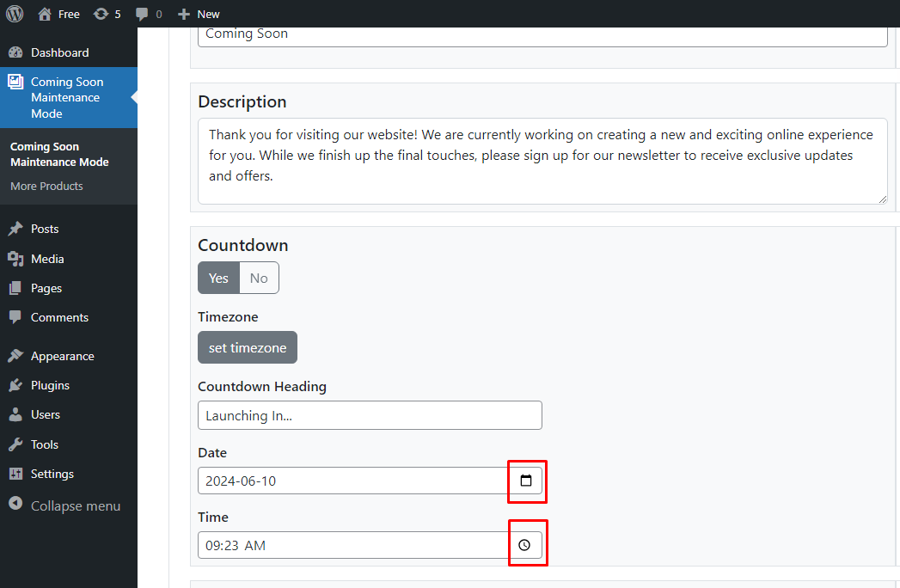
Task: Open the calendar picker for Date field
Action: 526,481
